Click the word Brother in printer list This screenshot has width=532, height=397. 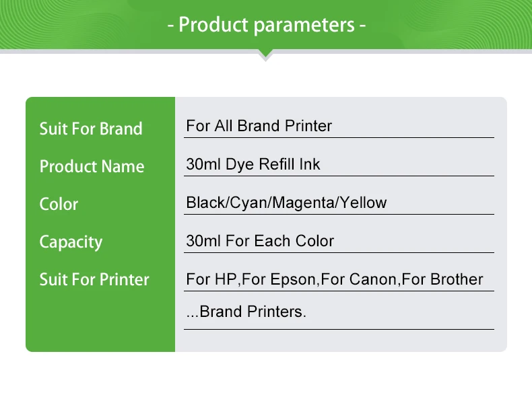tap(457, 279)
